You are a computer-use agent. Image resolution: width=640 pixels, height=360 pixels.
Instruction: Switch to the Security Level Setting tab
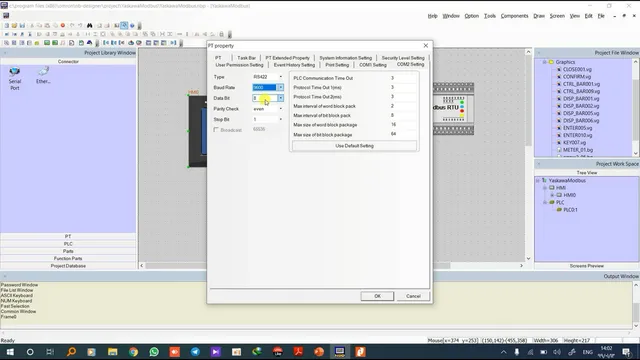pos(403,58)
